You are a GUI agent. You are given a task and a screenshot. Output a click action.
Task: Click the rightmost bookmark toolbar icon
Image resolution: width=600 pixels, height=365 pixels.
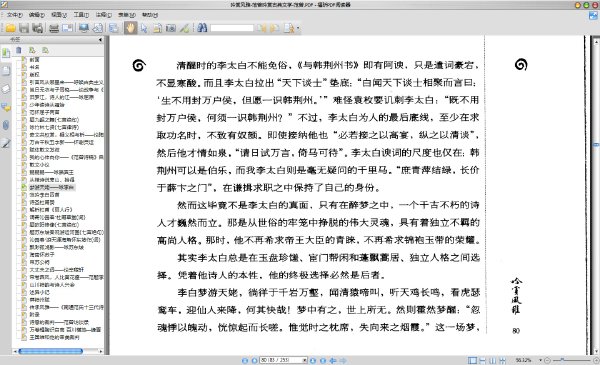pos(46,50)
